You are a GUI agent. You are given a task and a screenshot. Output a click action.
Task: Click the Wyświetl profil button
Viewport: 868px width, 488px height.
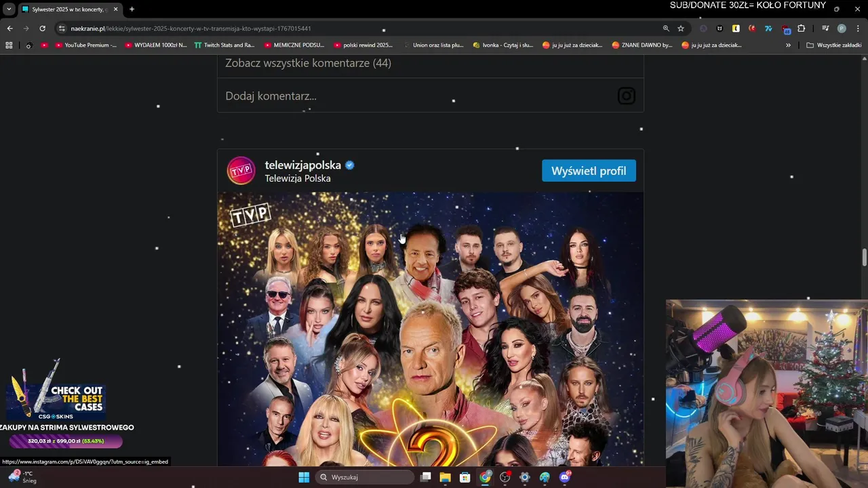589,171
